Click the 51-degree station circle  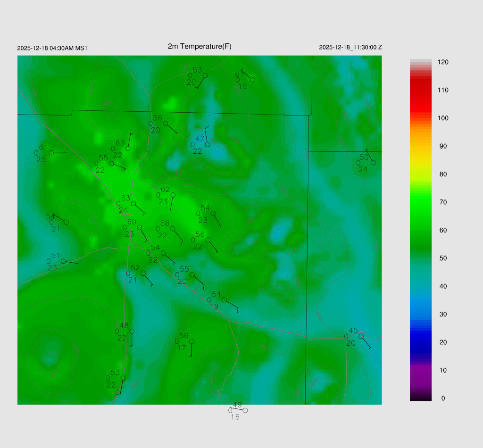click(x=63, y=261)
